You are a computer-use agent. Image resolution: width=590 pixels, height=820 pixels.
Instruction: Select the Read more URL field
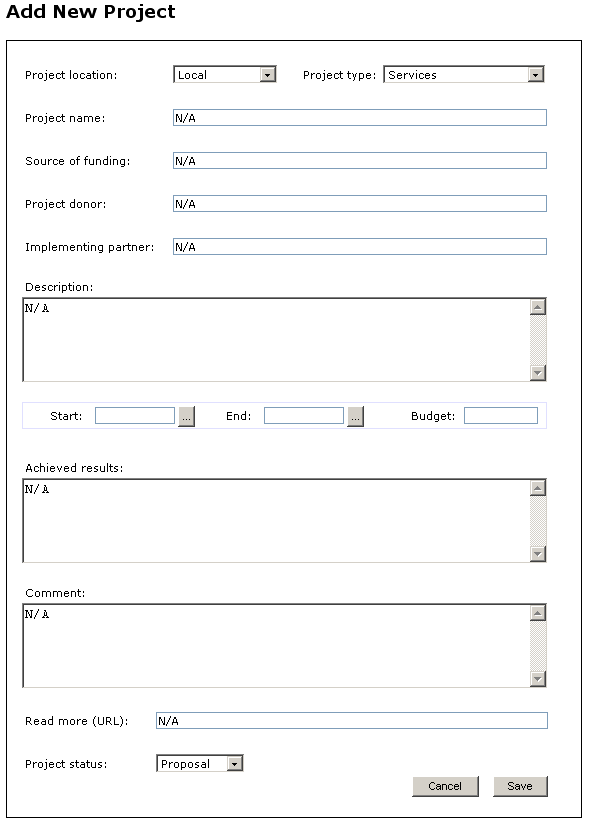coord(351,721)
